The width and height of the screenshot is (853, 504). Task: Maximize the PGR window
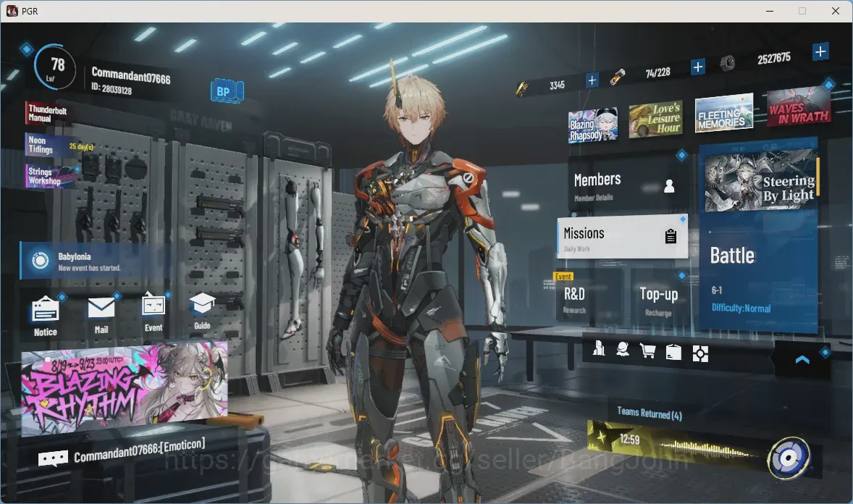802,11
